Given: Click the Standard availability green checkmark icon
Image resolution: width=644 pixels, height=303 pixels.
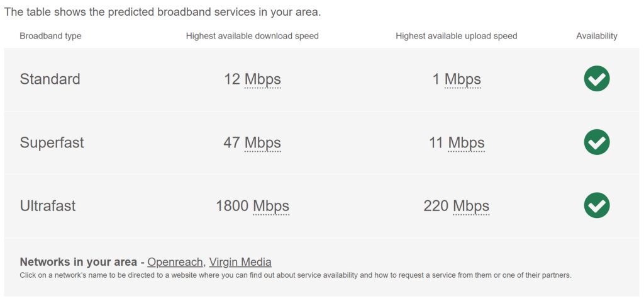Looking at the screenshot, I should [x=596, y=79].
